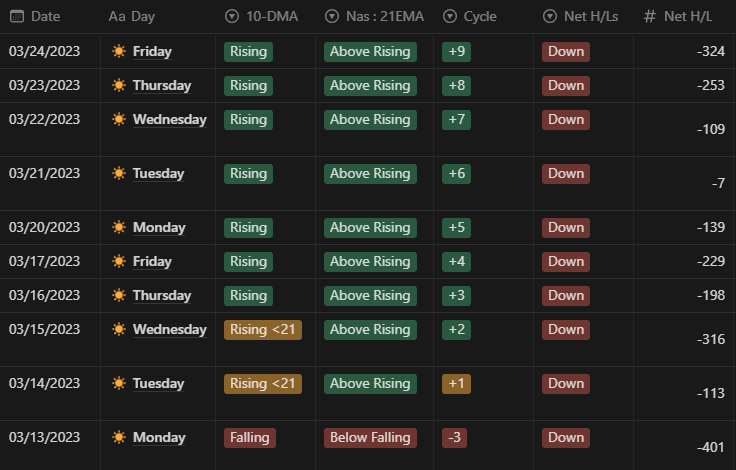Viewport: 736px width, 470px height.
Task: Select the Above Rising tag on 03/21/2023
Action: tap(370, 174)
